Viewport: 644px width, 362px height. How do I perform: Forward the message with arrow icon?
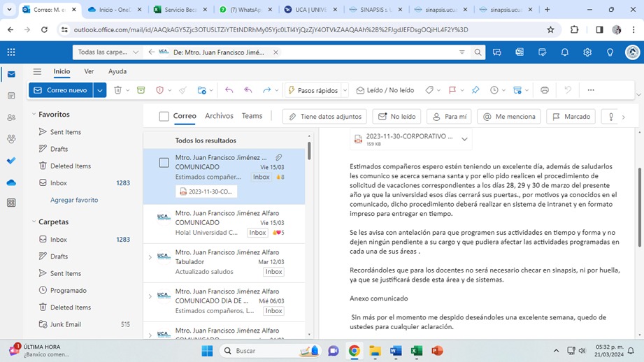point(266,90)
